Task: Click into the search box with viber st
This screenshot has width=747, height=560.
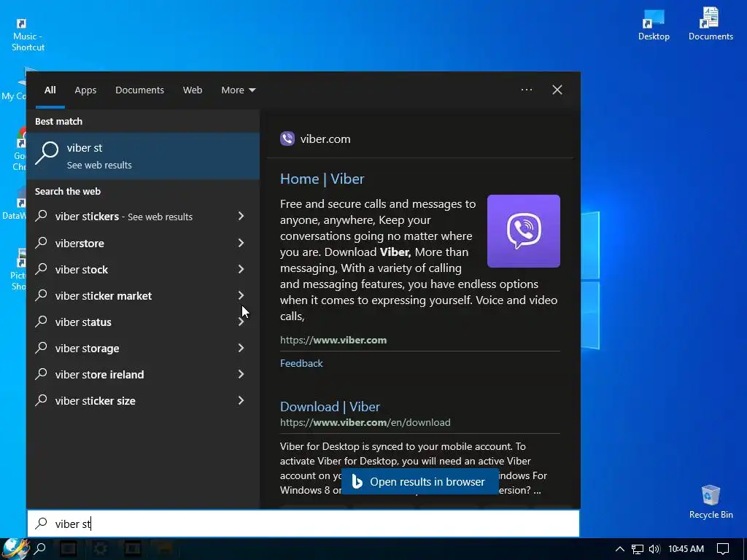Action: [303, 524]
